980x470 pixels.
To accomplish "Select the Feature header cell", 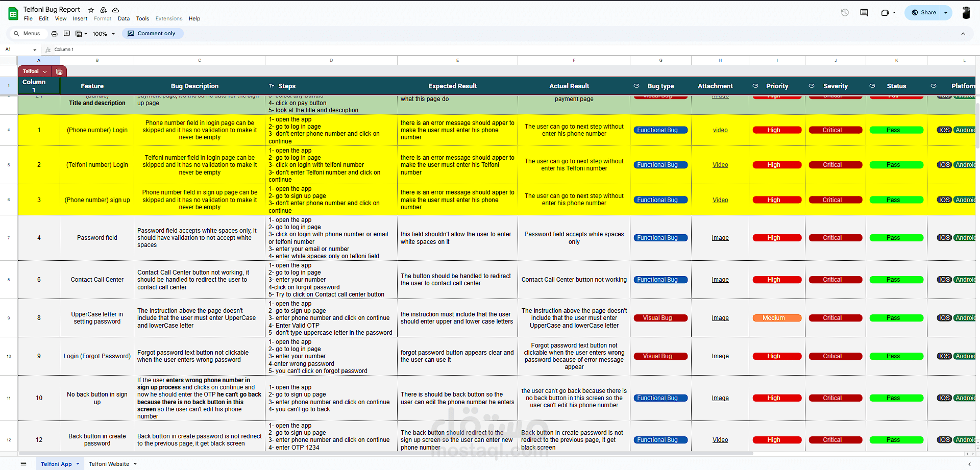I will [x=97, y=86].
